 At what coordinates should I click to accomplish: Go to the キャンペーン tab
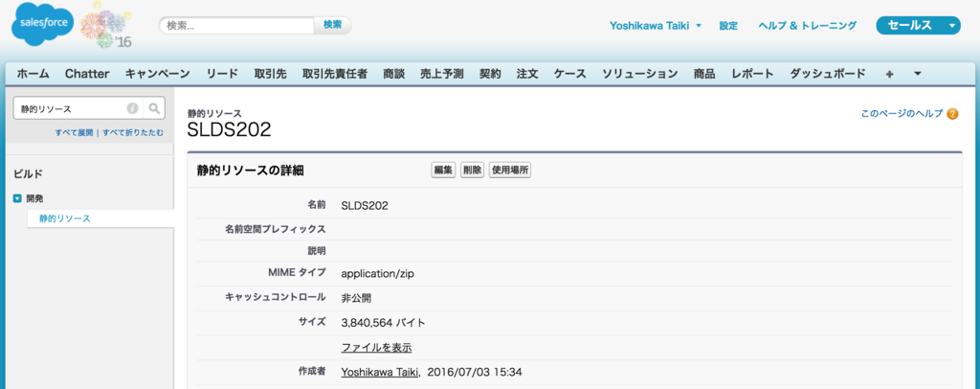158,74
